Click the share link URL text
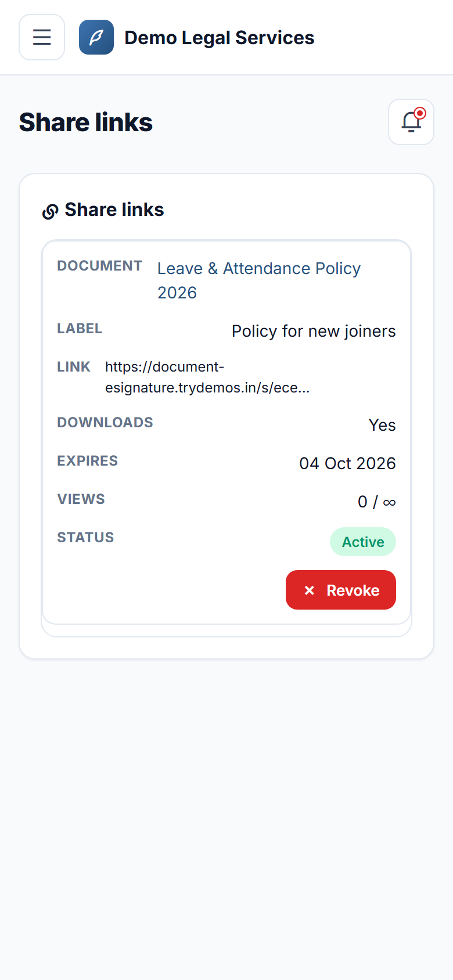Image resolution: width=453 pixels, height=980 pixels. click(x=207, y=377)
